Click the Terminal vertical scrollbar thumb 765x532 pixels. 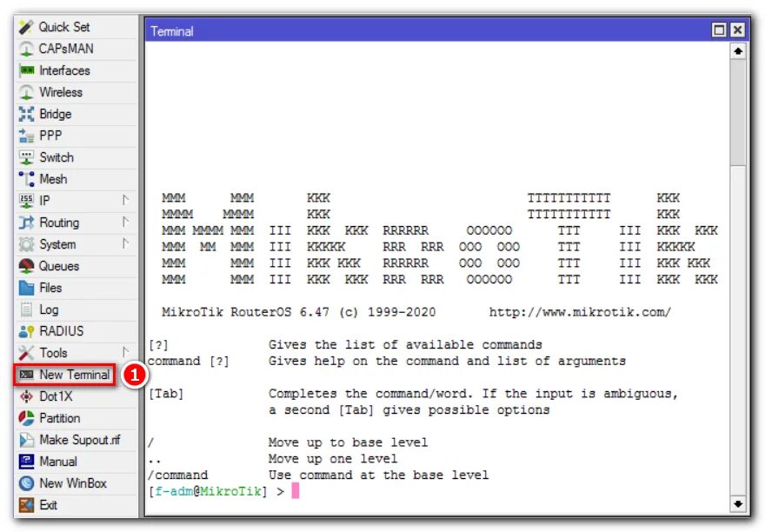click(738, 113)
